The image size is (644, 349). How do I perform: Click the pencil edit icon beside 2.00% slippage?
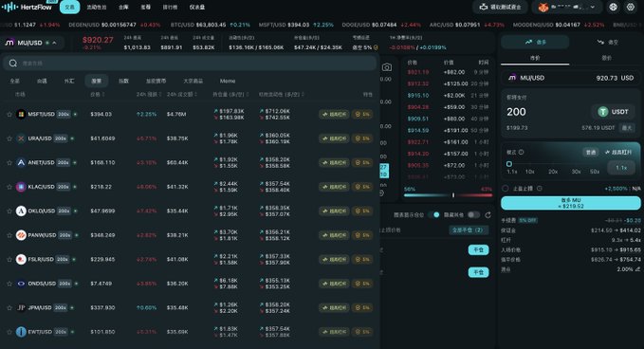point(637,269)
